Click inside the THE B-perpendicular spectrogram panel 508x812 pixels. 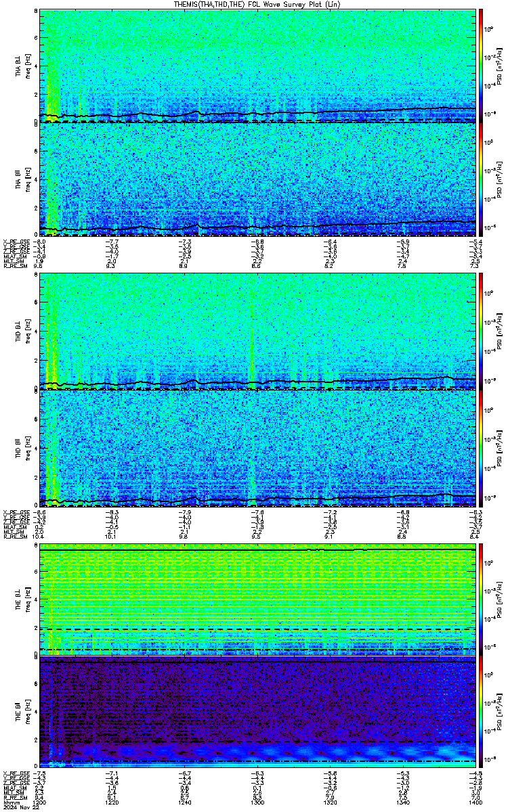click(x=257, y=600)
